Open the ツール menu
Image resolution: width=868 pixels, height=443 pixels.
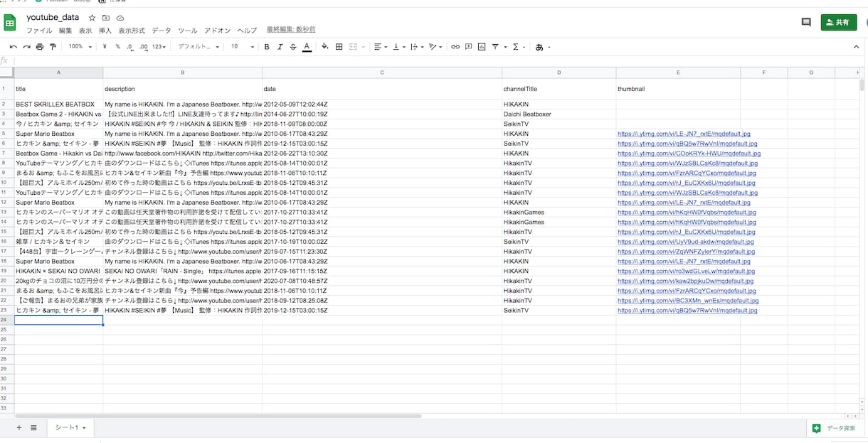point(188,31)
